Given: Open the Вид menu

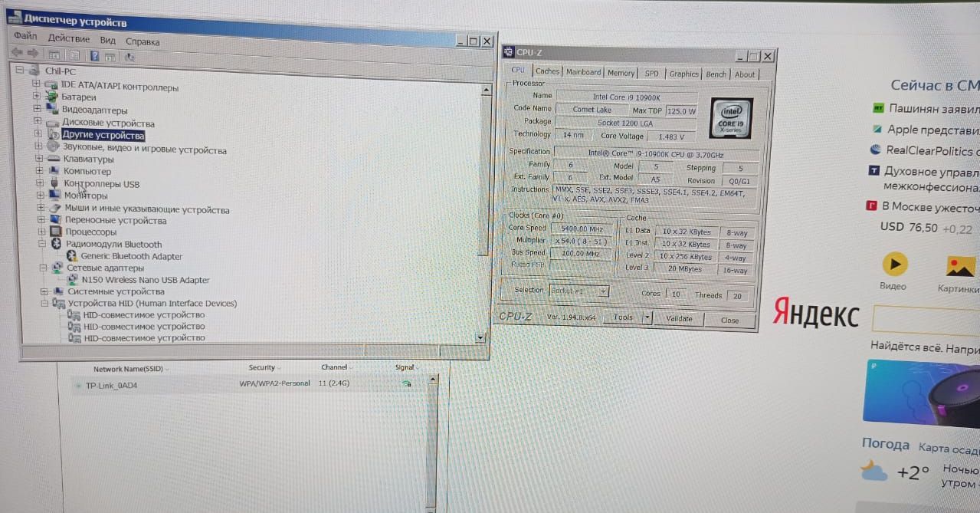Looking at the screenshot, I should 107,40.
